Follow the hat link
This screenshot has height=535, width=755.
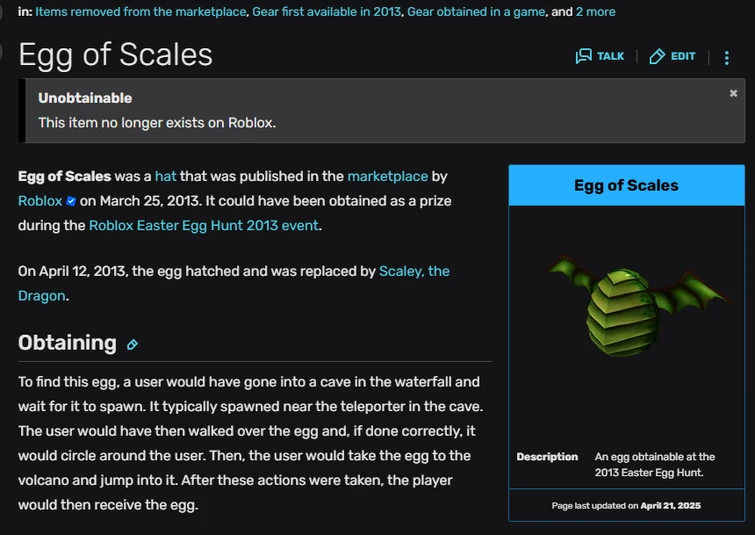point(165,176)
